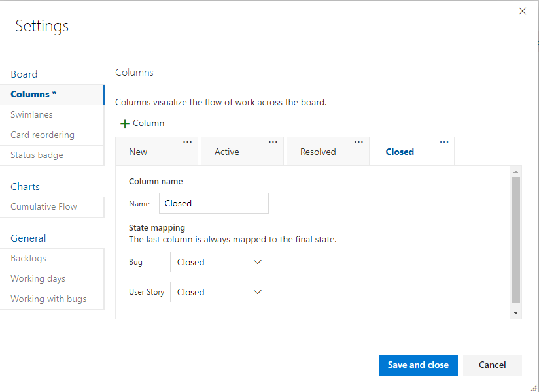
Task: Click the Cancel button
Action: pos(493,365)
